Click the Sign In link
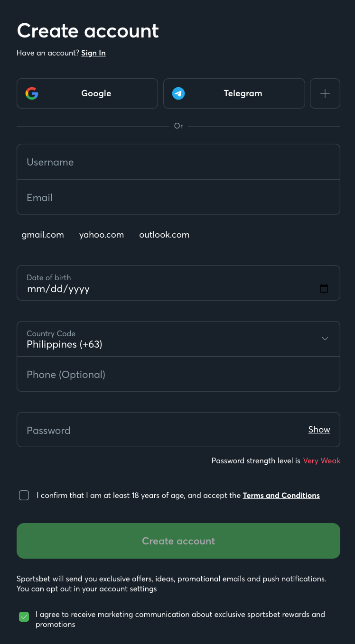 coord(93,53)
